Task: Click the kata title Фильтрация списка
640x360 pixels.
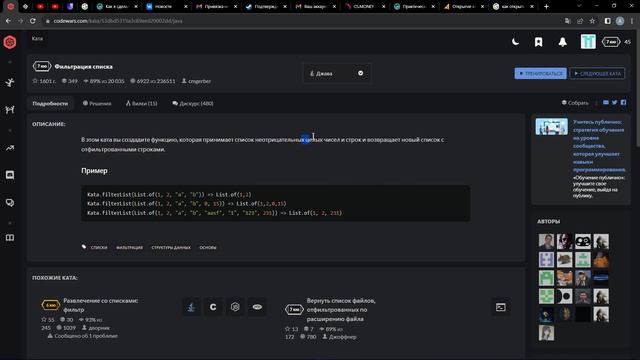Action: (x=84, y=67)
